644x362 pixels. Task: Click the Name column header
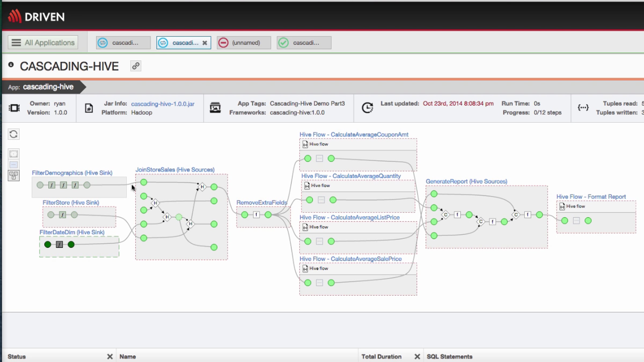click(x=128, y=356)
